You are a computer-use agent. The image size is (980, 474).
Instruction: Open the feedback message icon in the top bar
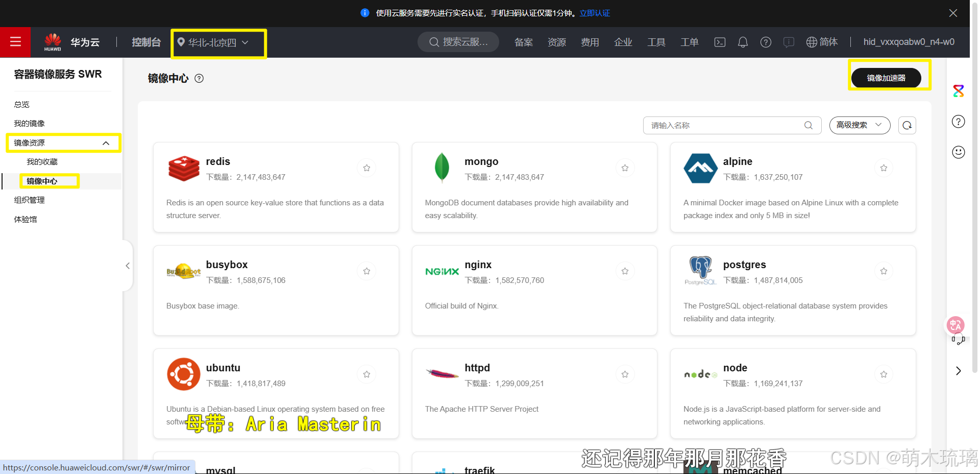pyautogui.click(x=789, y=42)
